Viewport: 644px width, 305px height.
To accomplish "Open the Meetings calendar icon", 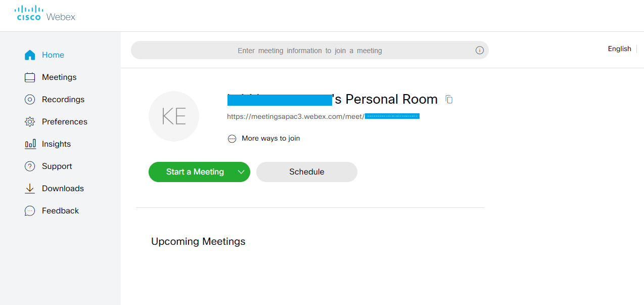I will (x=30, y=77).
